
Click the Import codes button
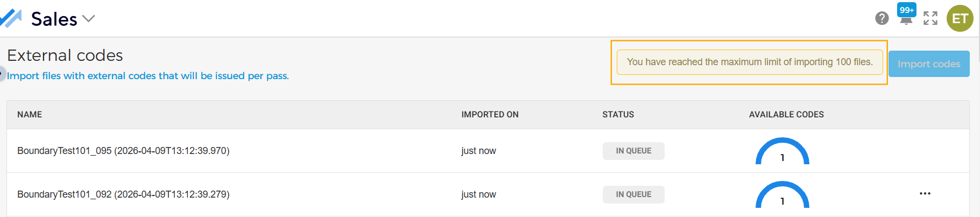[928, 64]
